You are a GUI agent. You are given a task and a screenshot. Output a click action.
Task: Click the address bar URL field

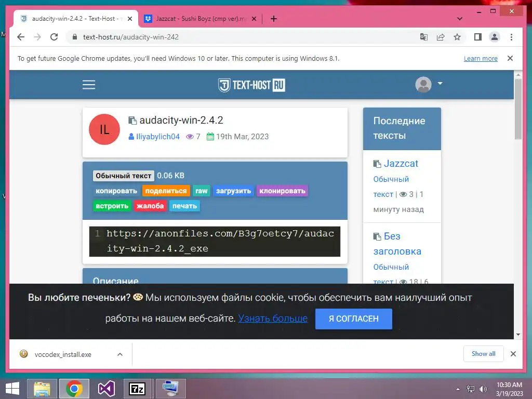tap(244, 37)
